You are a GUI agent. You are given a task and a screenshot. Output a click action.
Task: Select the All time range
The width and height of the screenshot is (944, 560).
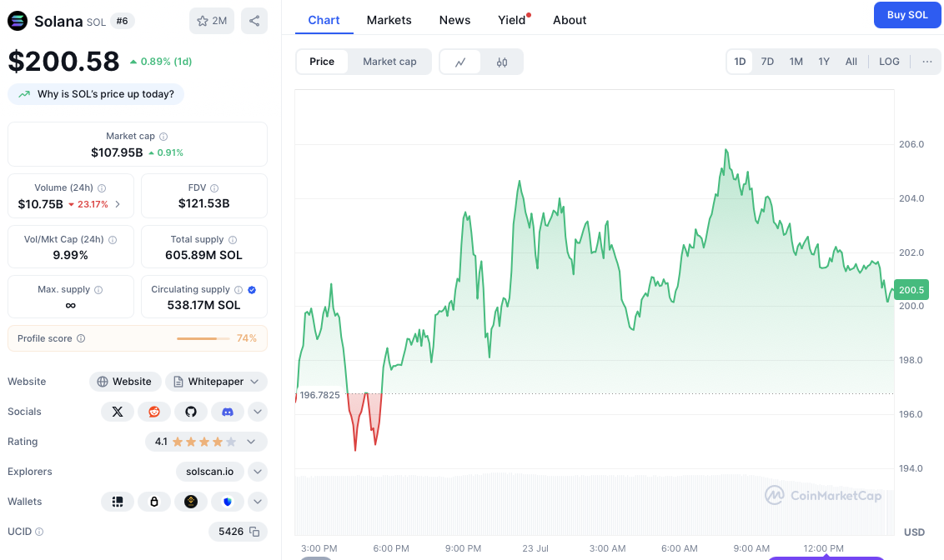[851, 62]
